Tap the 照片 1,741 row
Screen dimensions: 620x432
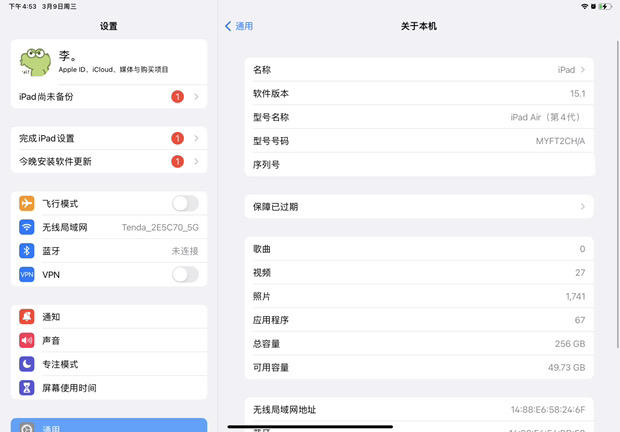click(419, 296)
